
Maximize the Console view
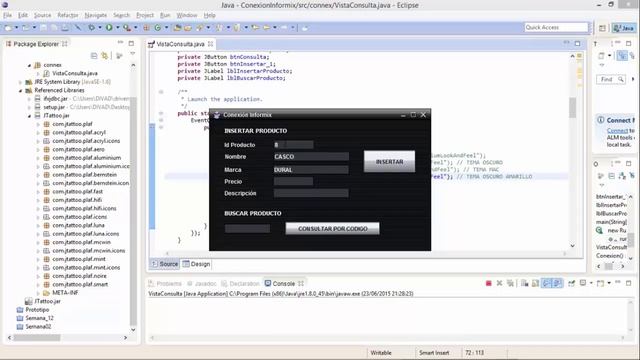click(629, 283)
